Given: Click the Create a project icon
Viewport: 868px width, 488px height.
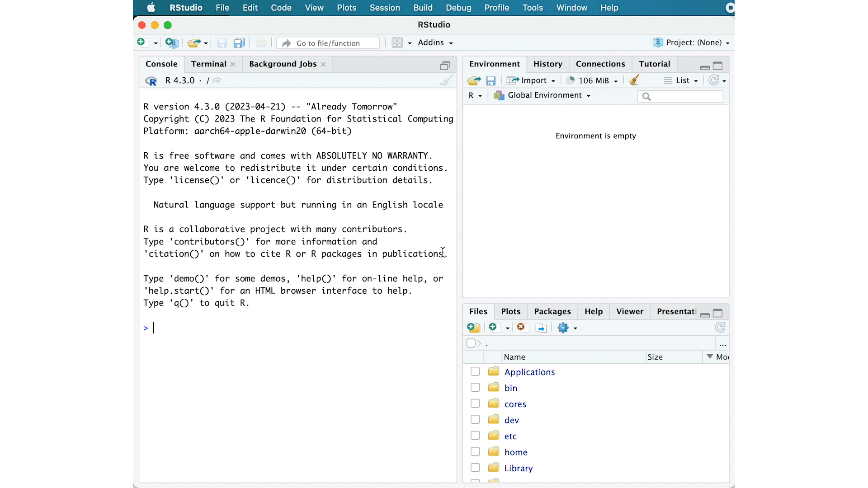Looking at the screenshot, I should (172, 43).
